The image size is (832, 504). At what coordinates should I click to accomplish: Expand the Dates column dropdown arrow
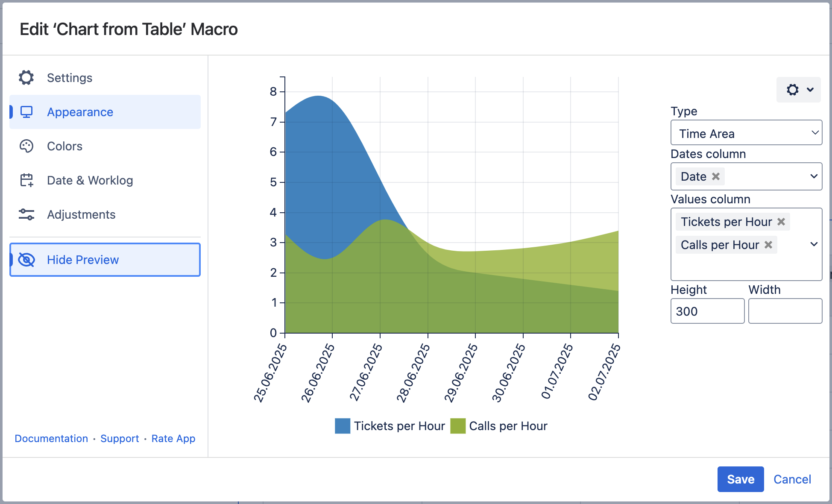[814, 176]
